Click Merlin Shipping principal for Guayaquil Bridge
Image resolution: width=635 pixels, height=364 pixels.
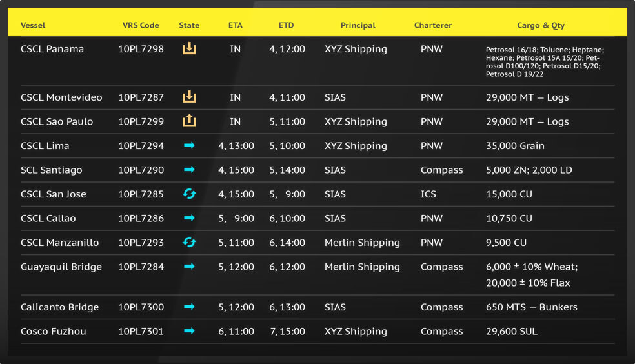click(x=362, y=267)
